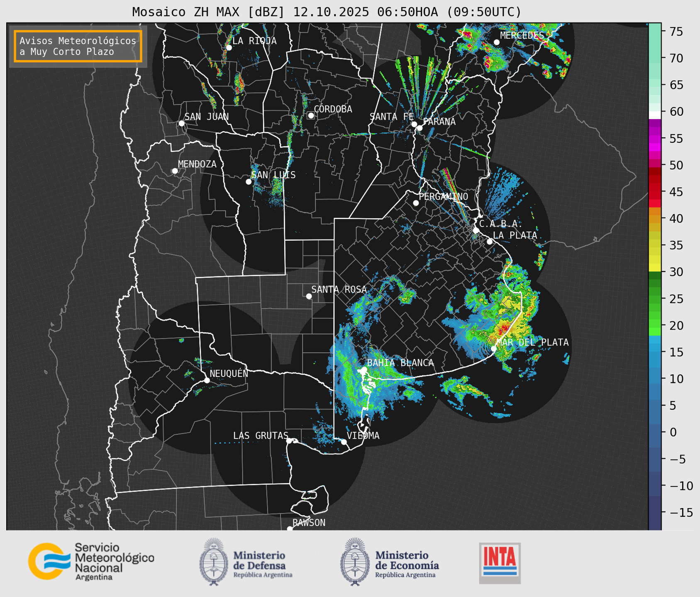Click the CÓRDOBA label text
Screen dimensions: 700x597
333,109
